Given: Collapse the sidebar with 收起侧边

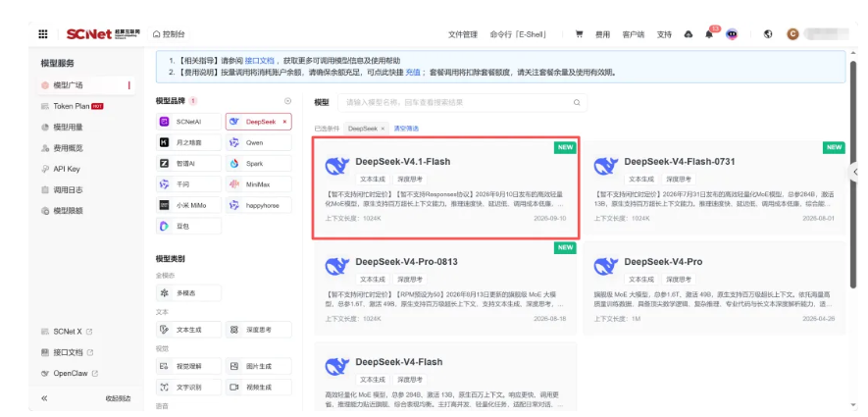Looking at the screenshot, I should (119, 398).
